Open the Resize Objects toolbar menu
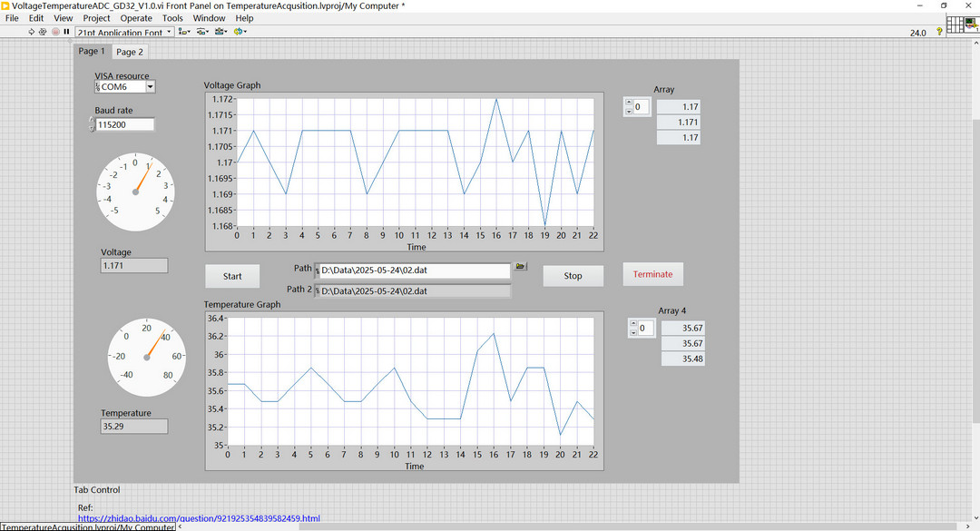The image size is (980, 531). point(222,32)
